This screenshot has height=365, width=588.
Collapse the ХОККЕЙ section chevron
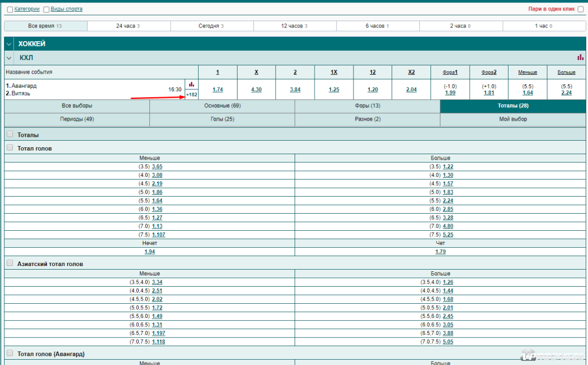9,44
